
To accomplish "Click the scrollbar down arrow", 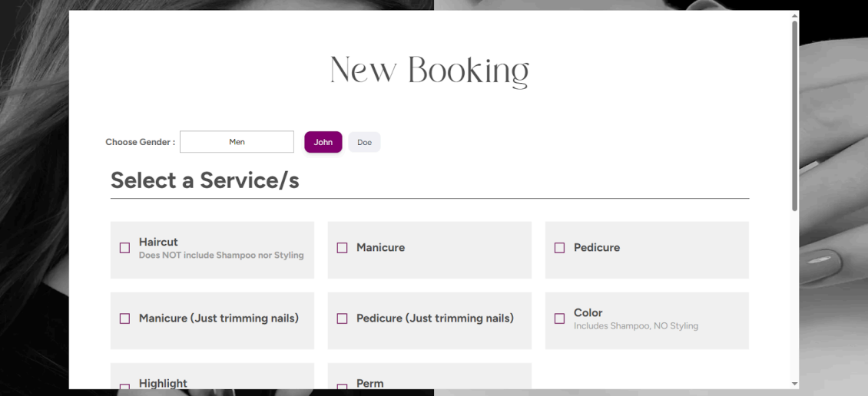I will click(794, 383).
